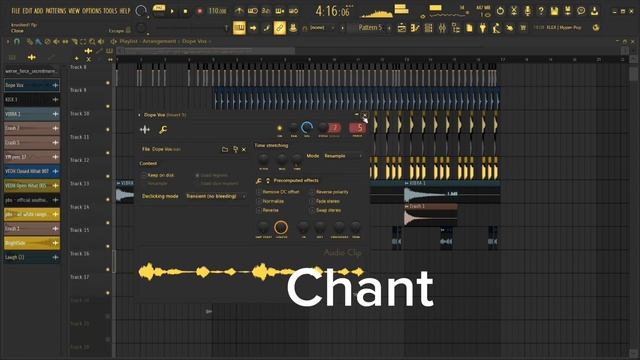The width and height of the screenshot is (640, 360).
Task: Open the FILE menu
Action: point(16,11)
